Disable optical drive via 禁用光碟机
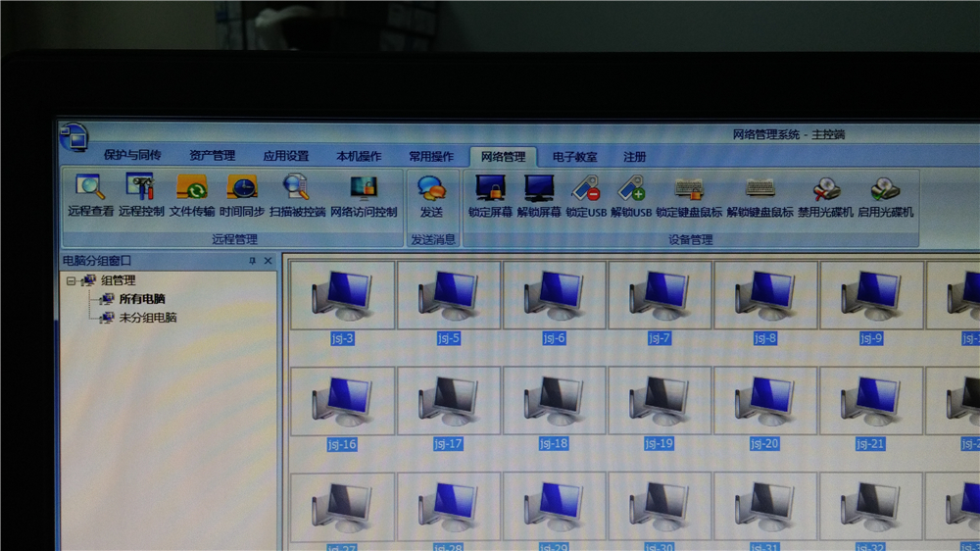980x551 pixels. coord(825,194)
